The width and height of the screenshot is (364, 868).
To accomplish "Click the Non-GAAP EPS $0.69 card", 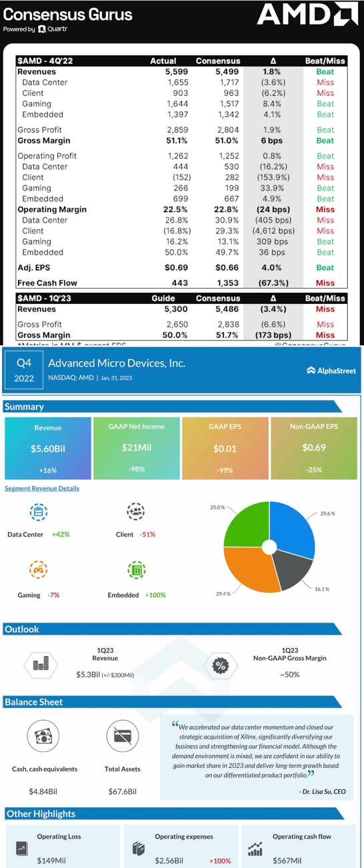I will (315, 448).
